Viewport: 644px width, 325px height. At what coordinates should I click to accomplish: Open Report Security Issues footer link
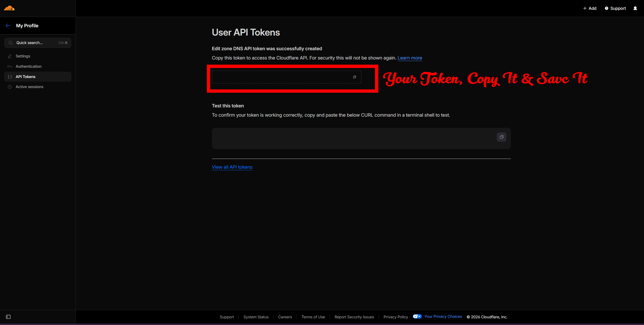point(354,317)
